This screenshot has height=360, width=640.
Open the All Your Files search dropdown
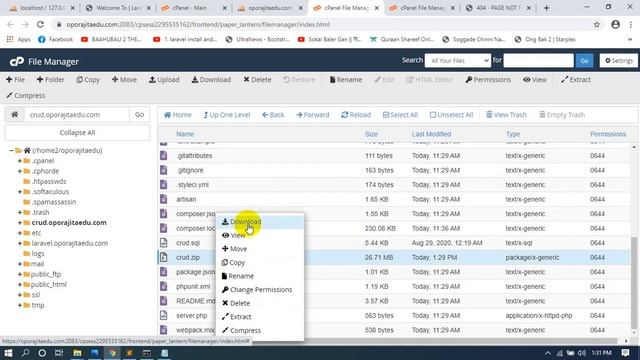458,60
